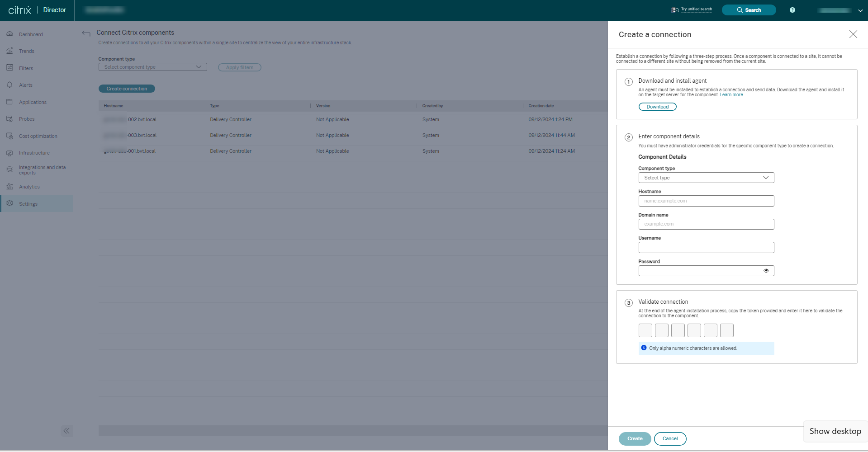Viewport: 868px width, 452px height.
Task: Toggle password visibility eye icon
Action: [766, 271]
